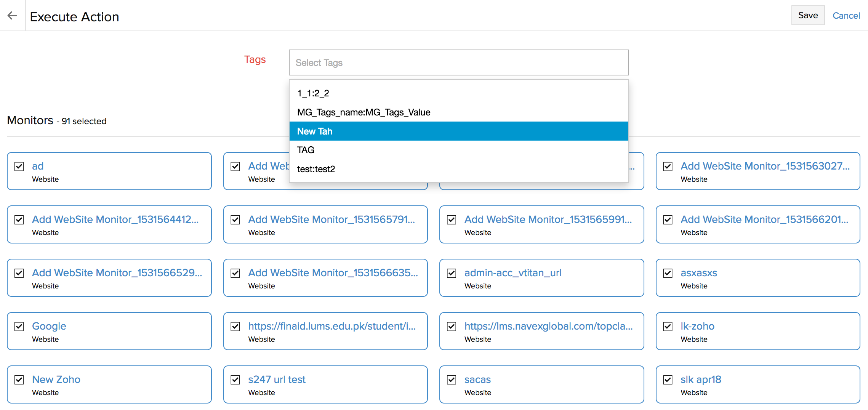Select the TAG option in dropdown
868x410 pixels.
(306, 150)
